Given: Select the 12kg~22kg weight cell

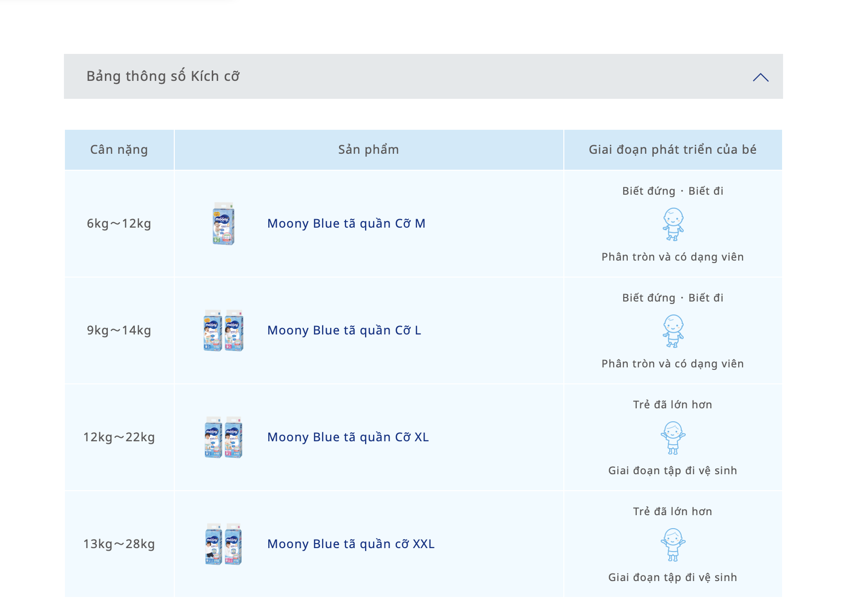Looking at the screenshot, I should (x=119, y=437).
